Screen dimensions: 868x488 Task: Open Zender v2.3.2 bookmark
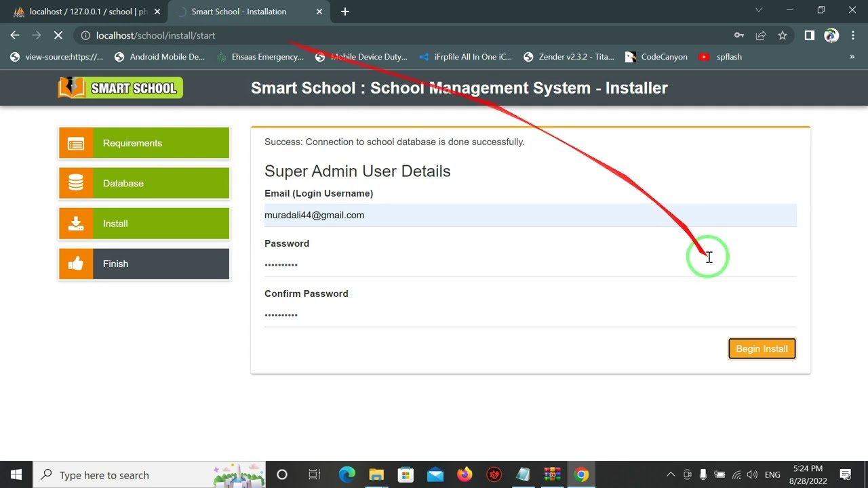(569, 57)
